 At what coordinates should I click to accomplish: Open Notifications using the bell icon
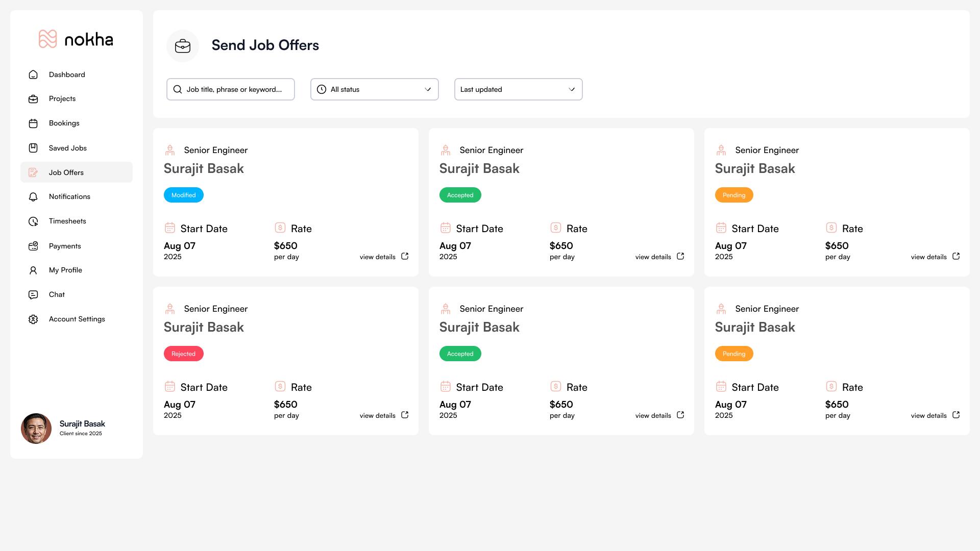coord(33,196)
